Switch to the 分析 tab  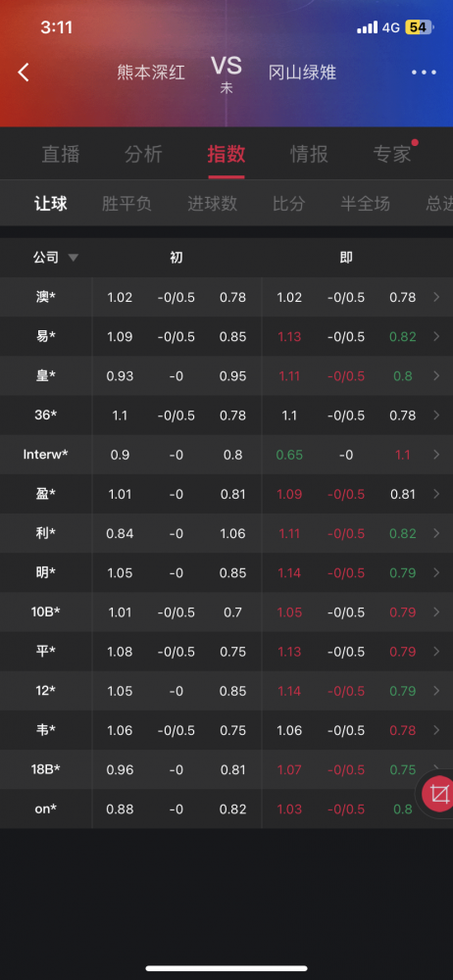point(143,155)
